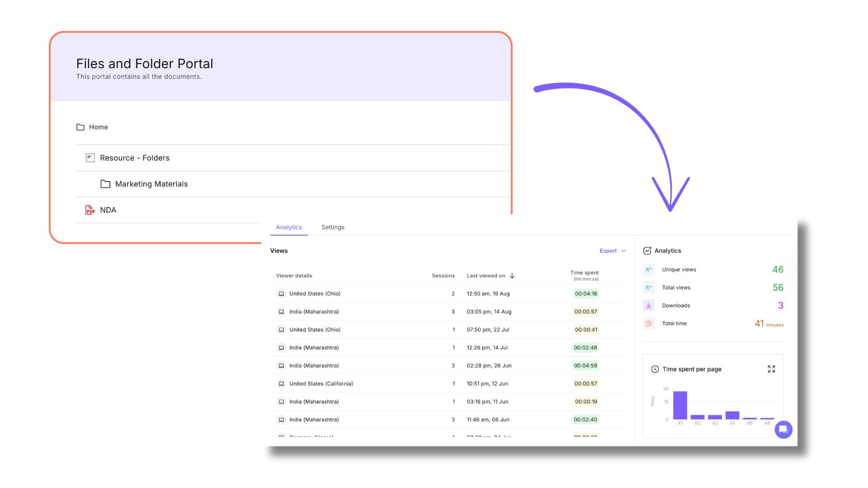Click the device icon beside United States (Ohio)
868x488 pixels.
click(281, 293)
